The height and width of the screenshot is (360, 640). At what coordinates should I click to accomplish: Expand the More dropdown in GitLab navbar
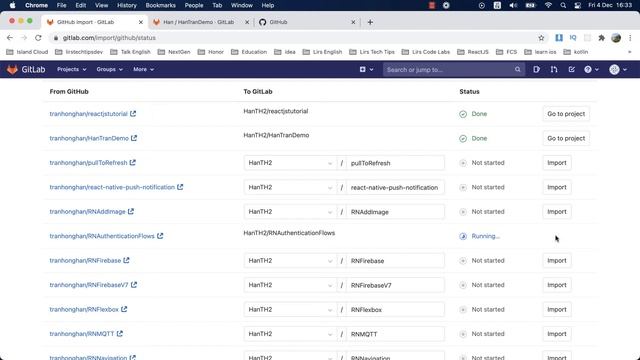click(143, 69)
